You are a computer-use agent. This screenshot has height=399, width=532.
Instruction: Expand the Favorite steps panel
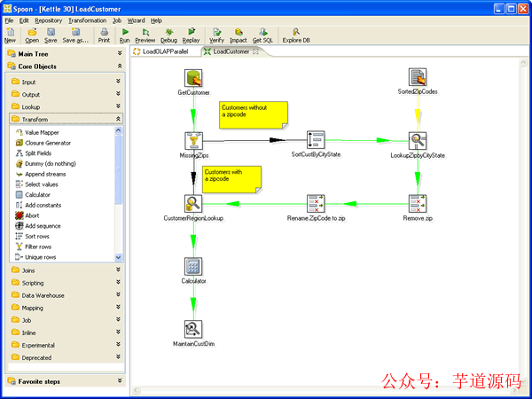tap(120, 381)
